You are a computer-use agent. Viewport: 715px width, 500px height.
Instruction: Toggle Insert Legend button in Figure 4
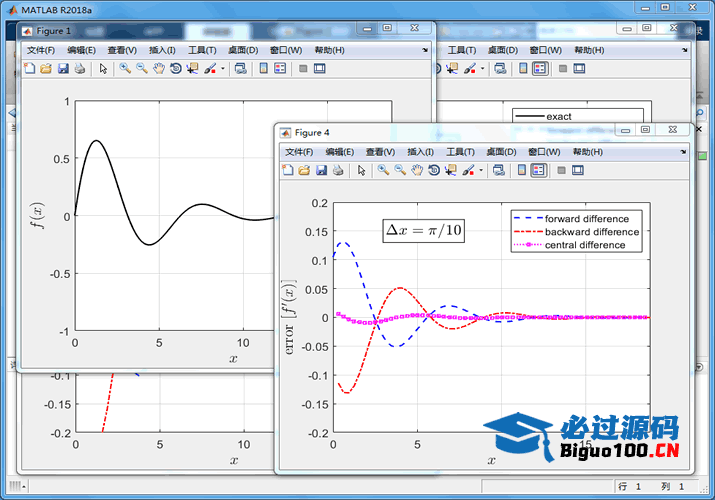[538, 171]
